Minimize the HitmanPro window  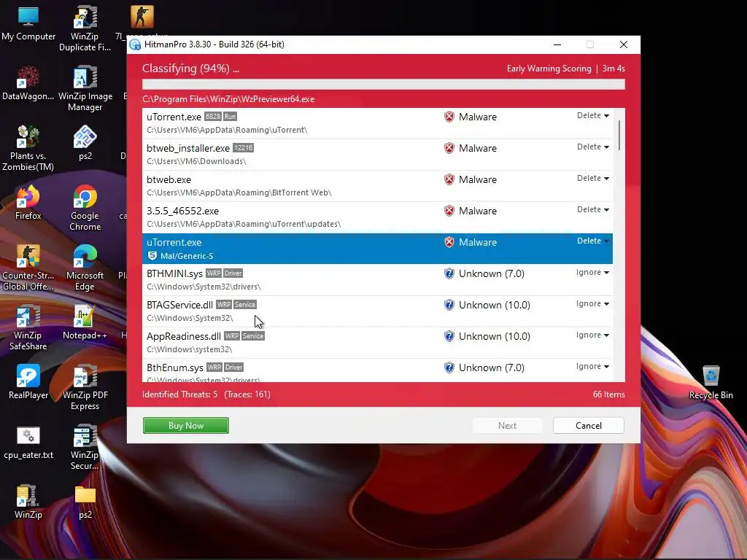[557, 44]
